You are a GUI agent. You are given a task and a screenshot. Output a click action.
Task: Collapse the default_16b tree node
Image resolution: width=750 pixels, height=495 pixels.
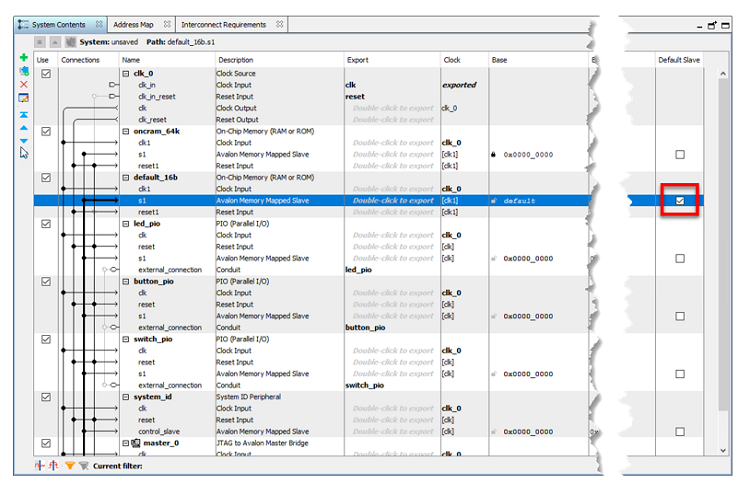tap(126, 177)
